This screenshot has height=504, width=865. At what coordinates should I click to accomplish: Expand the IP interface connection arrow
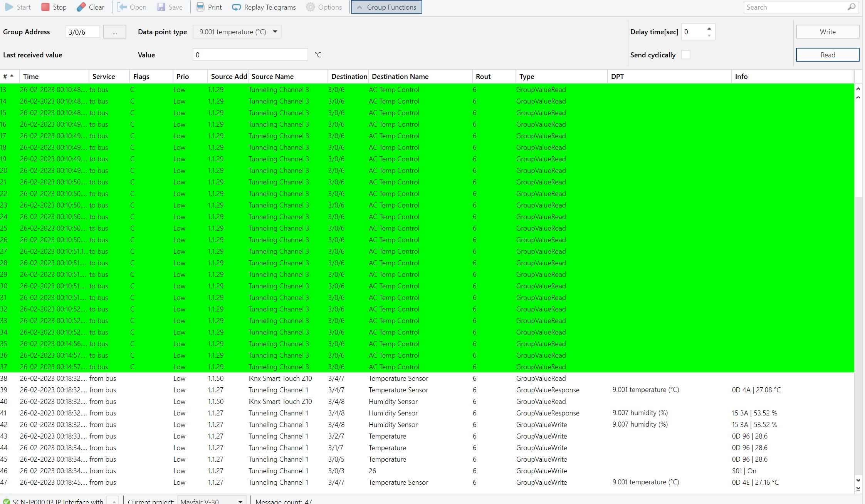(x=114, y=501)
